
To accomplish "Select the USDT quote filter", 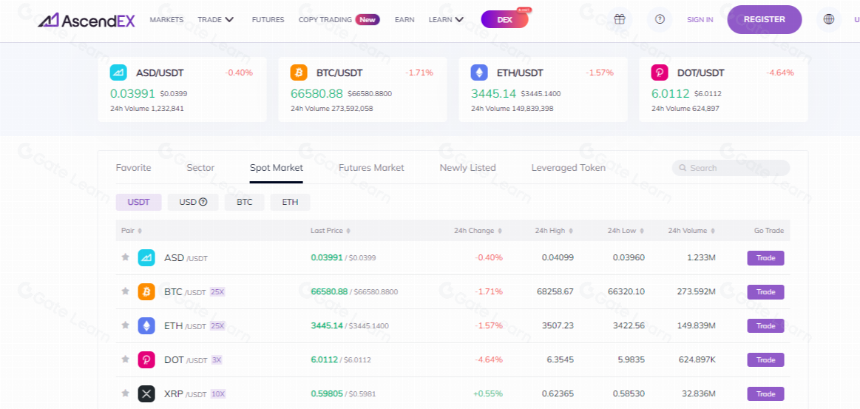I will (139, 202).
